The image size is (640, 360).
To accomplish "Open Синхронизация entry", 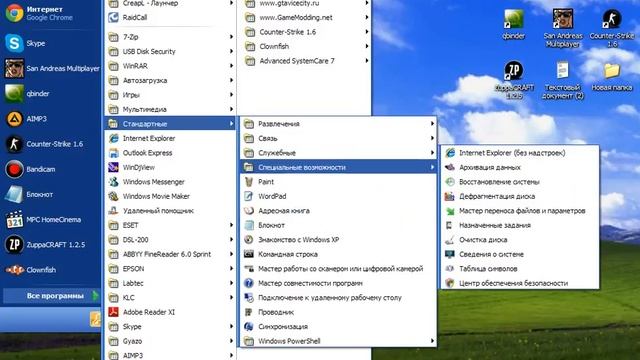I will coord(338,327).
